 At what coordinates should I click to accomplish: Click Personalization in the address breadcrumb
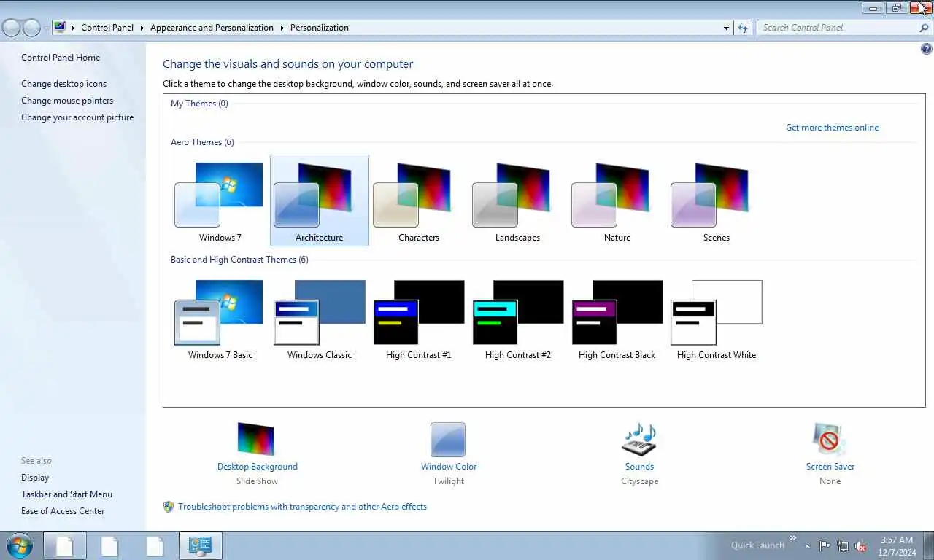tap(320, 28)
